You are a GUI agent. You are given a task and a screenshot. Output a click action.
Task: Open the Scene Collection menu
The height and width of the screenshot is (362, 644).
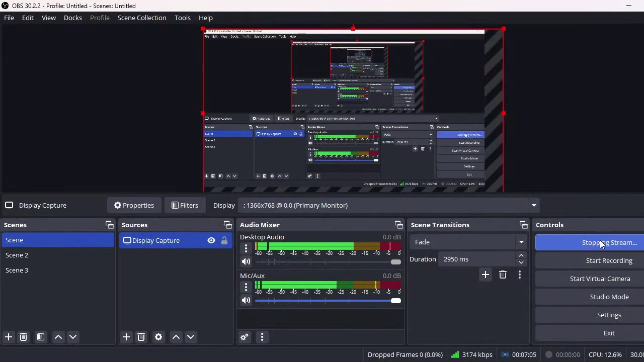pos(142,18)
